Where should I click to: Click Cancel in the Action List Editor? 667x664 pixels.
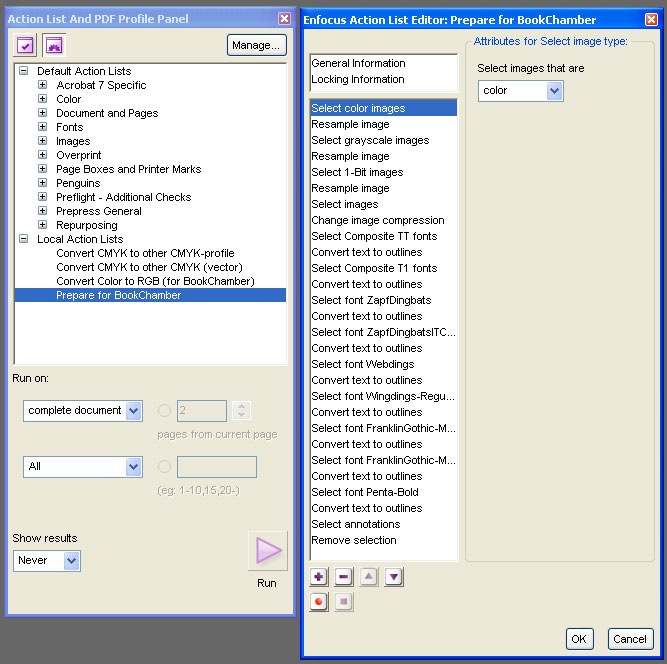pos(630,639)
